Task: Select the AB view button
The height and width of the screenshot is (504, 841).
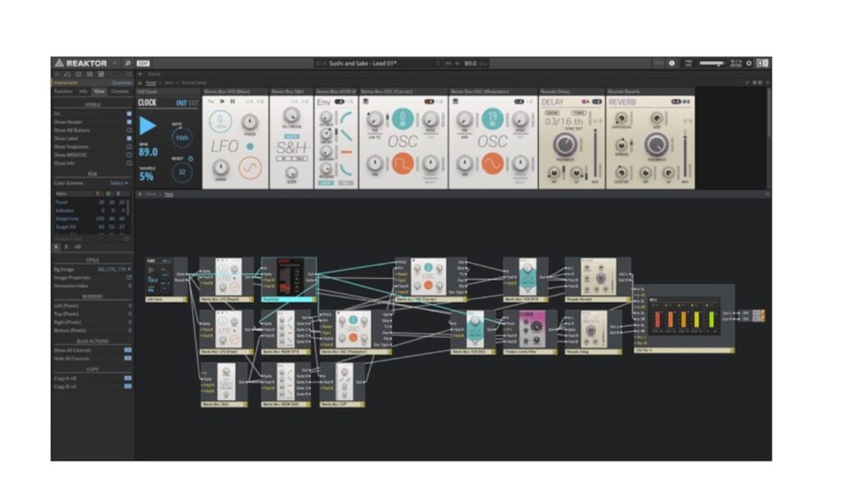Action: pos(78,246)
